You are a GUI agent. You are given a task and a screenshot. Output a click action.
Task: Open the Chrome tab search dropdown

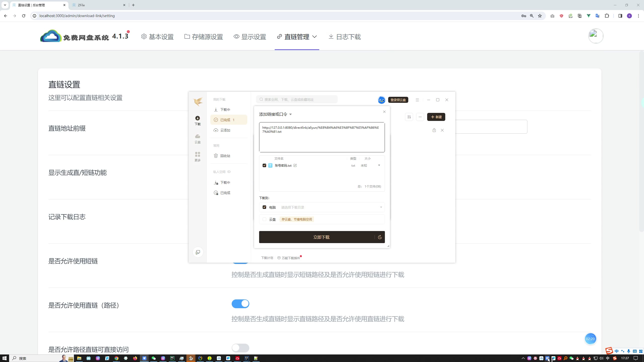[5, 5]
